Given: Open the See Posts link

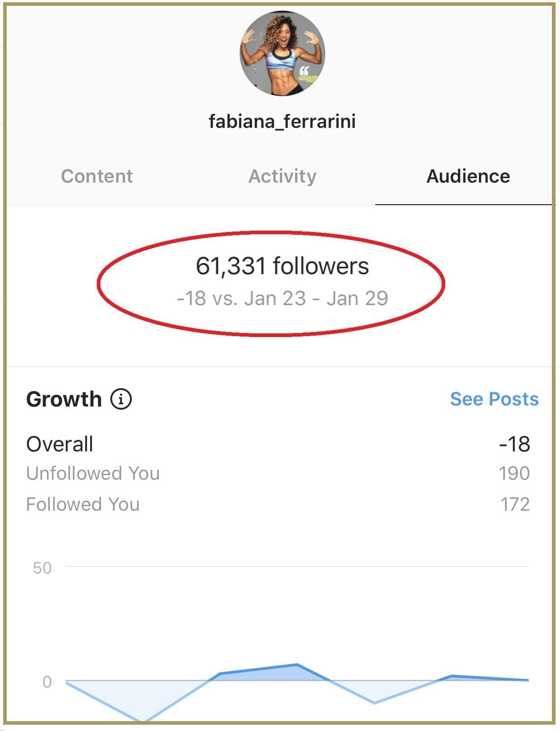Looking at the screenshot, I should (494, 399).
